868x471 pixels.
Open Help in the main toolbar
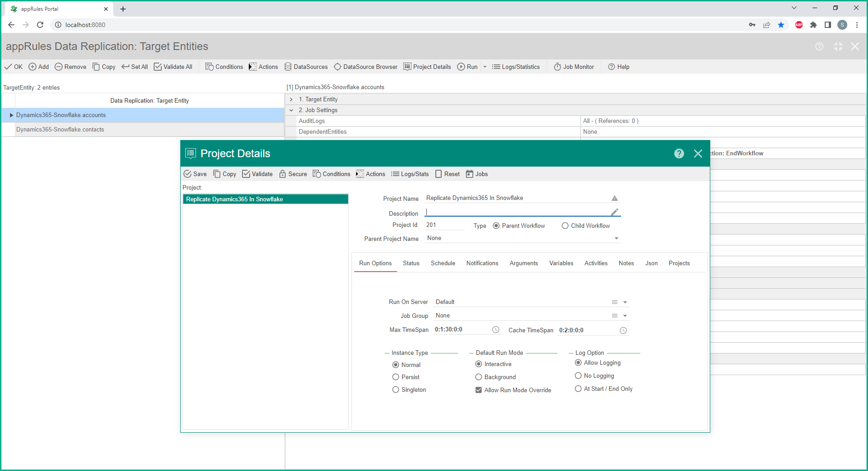619,67
